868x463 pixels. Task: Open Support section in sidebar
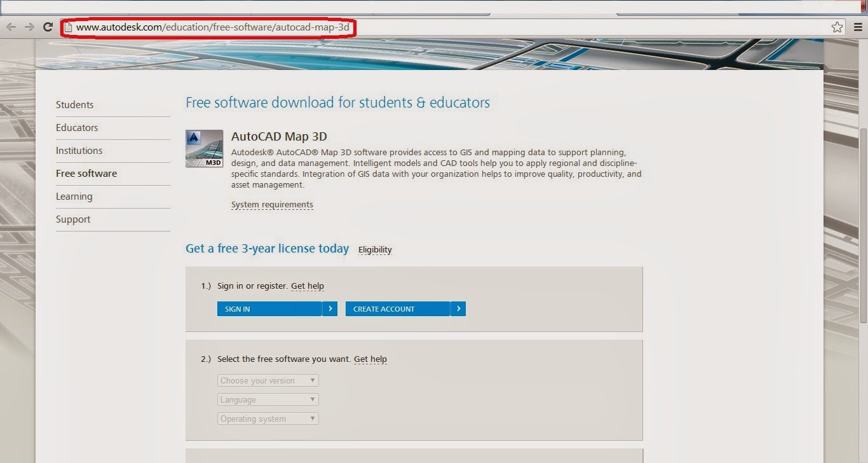point(73,219)
